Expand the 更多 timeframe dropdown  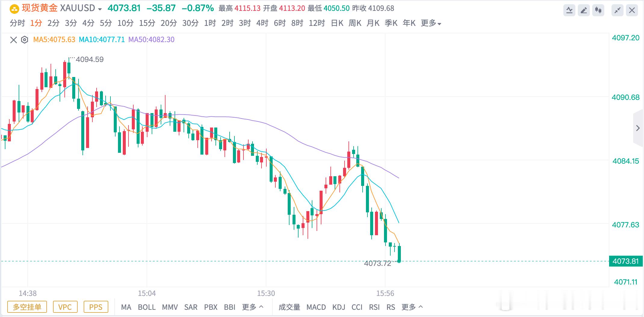tap(431, 23)
